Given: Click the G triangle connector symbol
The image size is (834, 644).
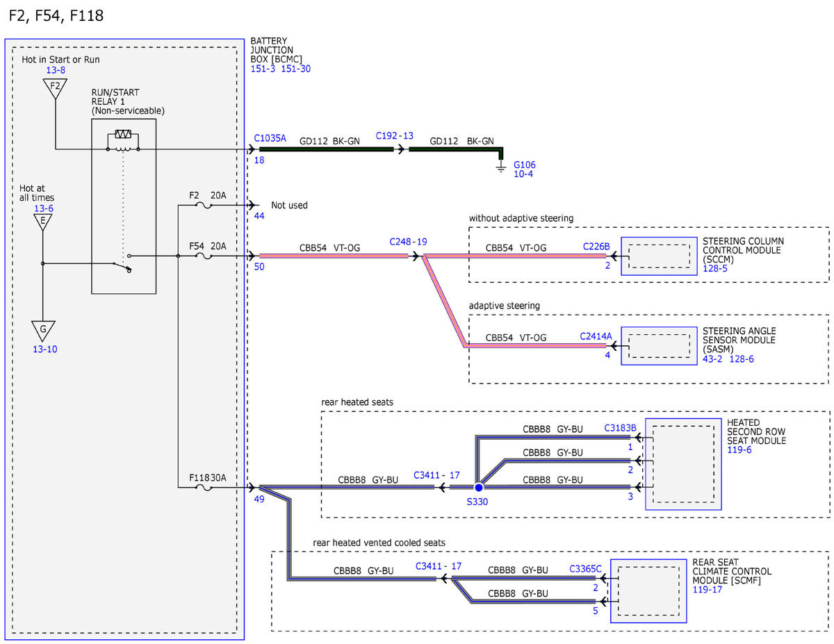Looking at the screenshot, I should tap(43, 330).
